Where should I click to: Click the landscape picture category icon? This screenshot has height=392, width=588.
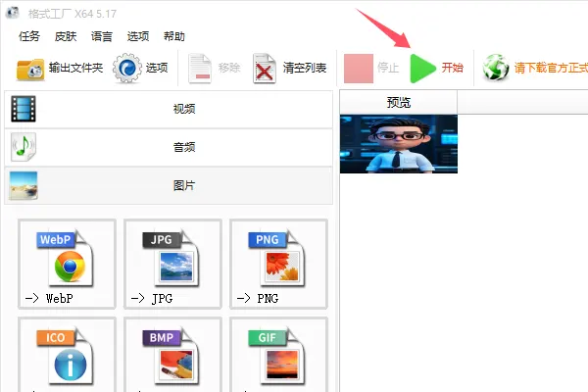(24, 185)
